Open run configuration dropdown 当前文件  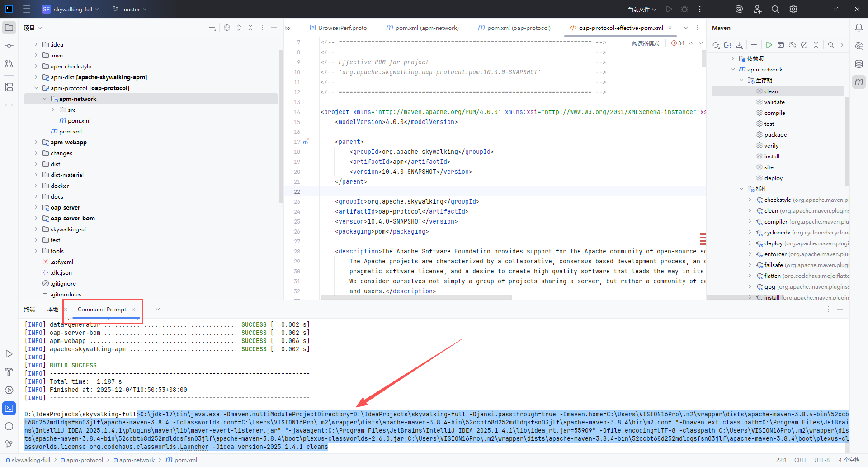coord(642,9)
